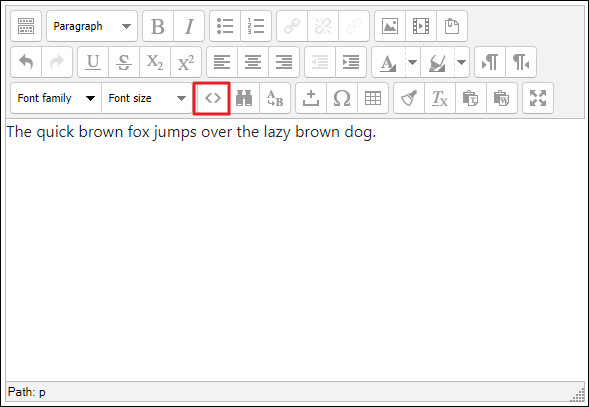The image size is (589, 407).
Task: Toggle bold formatting
Action: point(158,26)
